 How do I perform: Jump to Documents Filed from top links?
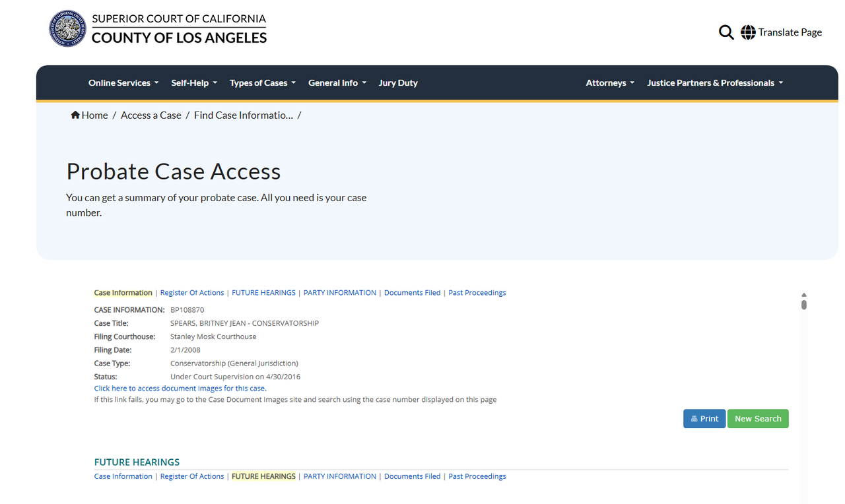pos(412,293)
